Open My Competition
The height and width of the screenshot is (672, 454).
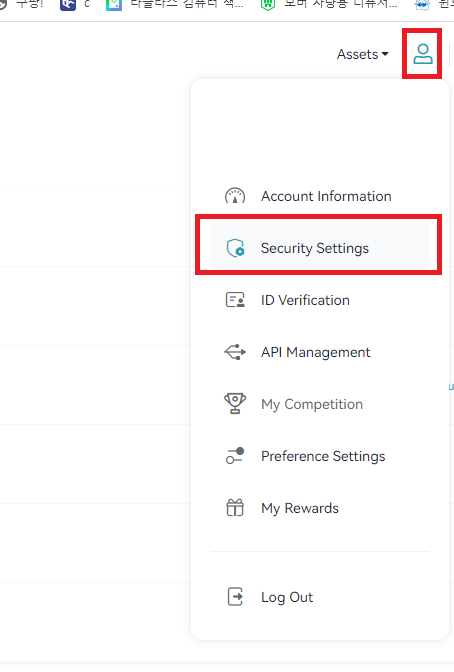[320, 404]
